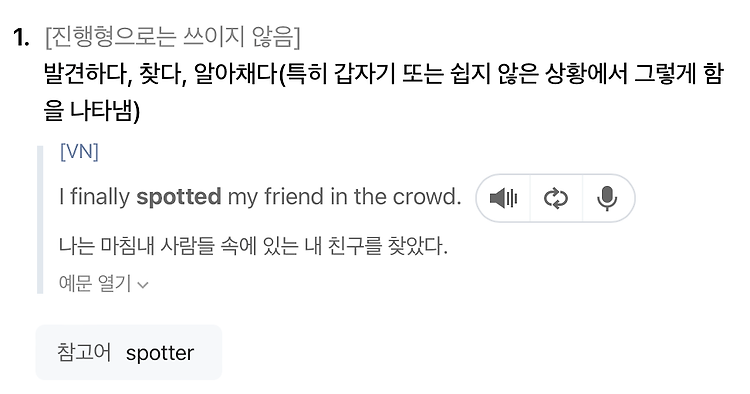Image resolution: width=750 pixels, height=394 pixels.
Task: Select the 참고어 label
Action: point(84,352)
